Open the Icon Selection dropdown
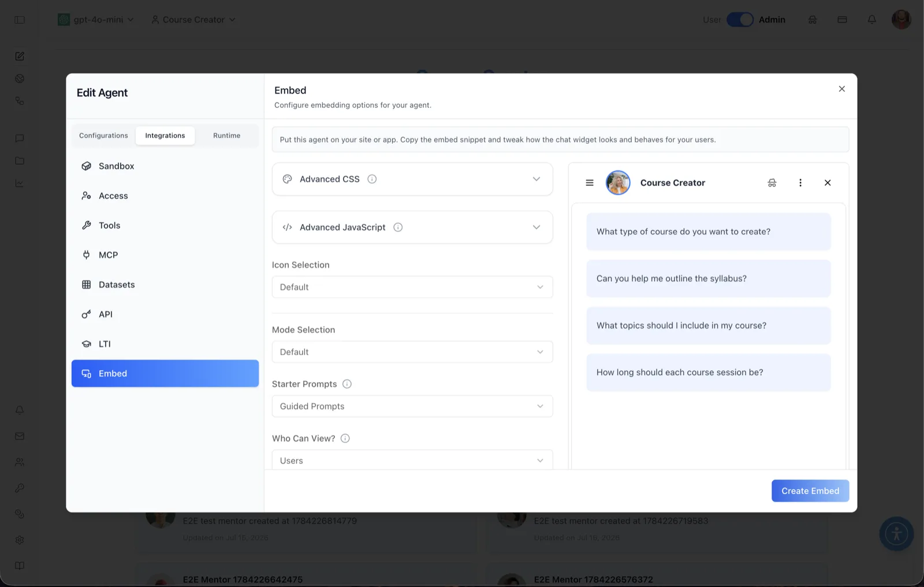 pos(412,287)
